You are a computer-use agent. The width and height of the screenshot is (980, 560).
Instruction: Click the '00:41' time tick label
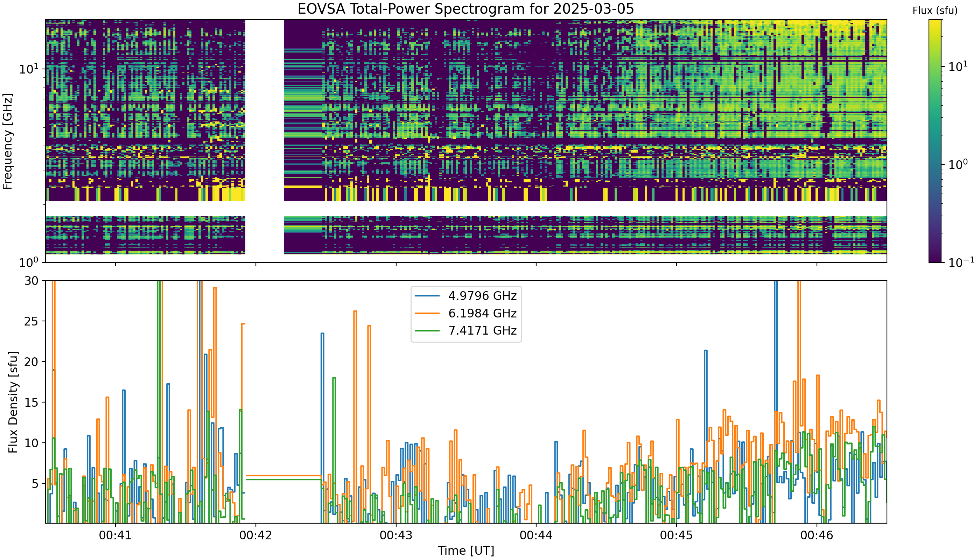point(115,535)
